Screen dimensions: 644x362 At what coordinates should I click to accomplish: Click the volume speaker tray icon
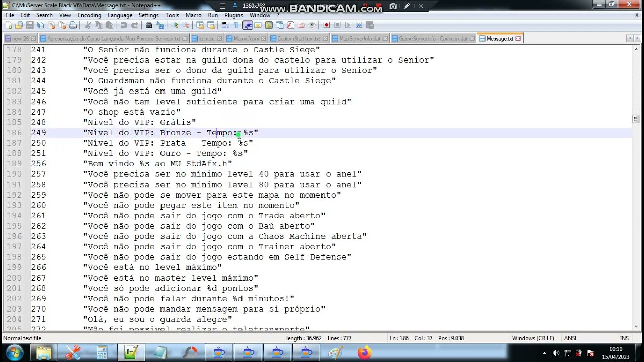tap(556, 353)
